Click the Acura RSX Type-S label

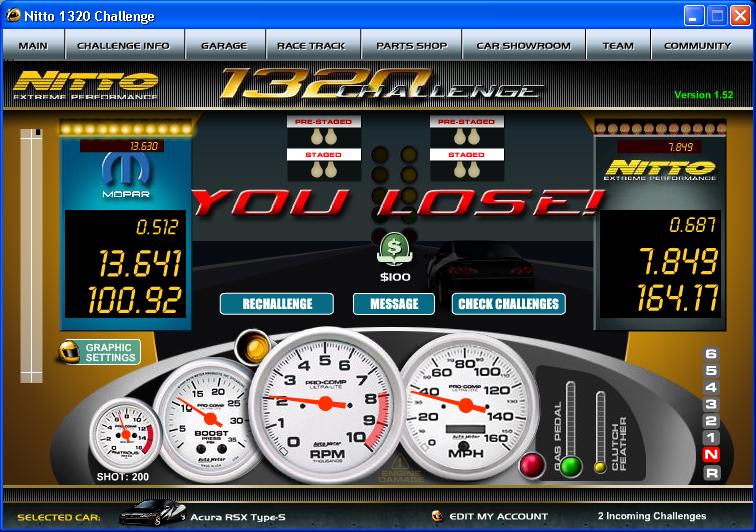[238, 517]
